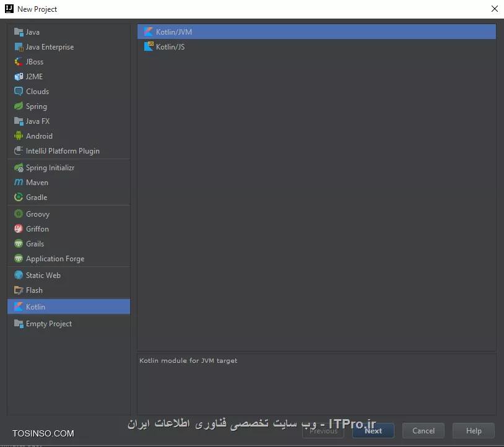This screenshot has height=447, width=504.
Task: Select Kotlin/JVM module template
Action: 316,32
